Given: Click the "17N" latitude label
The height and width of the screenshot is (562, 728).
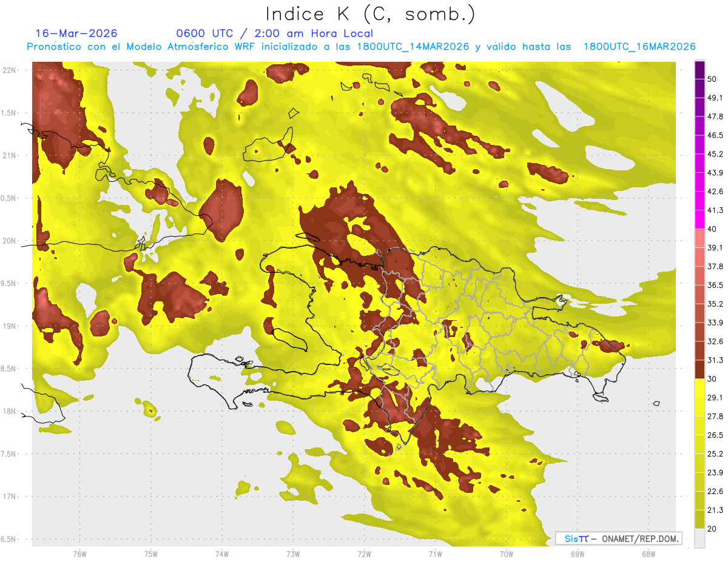Looking at the screenshot, I should point(9,497).
